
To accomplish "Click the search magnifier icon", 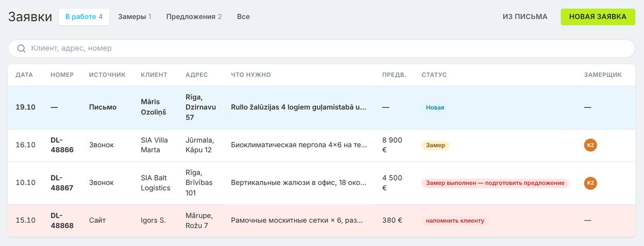I will coord(21,48).
